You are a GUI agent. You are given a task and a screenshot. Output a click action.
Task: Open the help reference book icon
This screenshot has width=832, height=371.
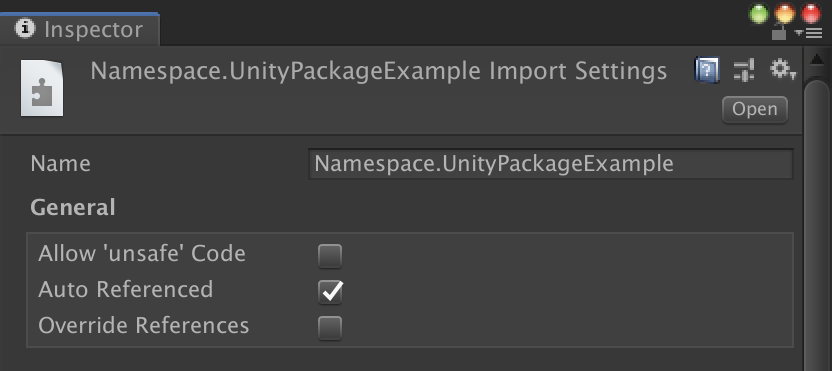click(707, 70)
